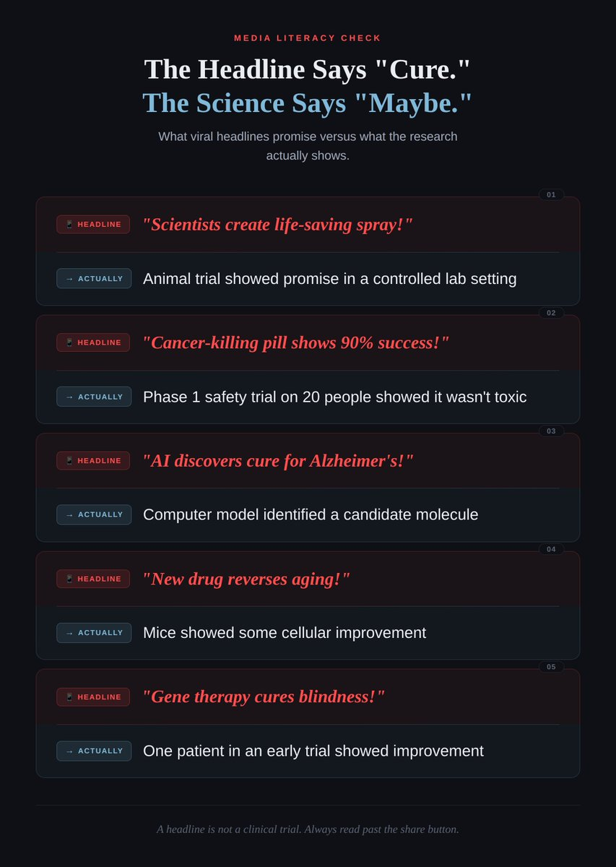The height and width of the screenshot is (867, 616).
Task: Click the "Gene therapy cures blindness!" headline text
Action: click(x=264, y=697)
